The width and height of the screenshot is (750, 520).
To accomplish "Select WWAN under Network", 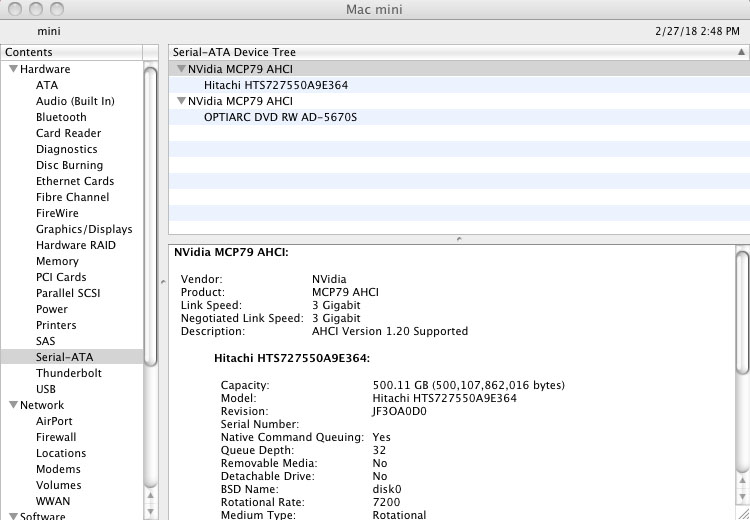I will (53, 501).
